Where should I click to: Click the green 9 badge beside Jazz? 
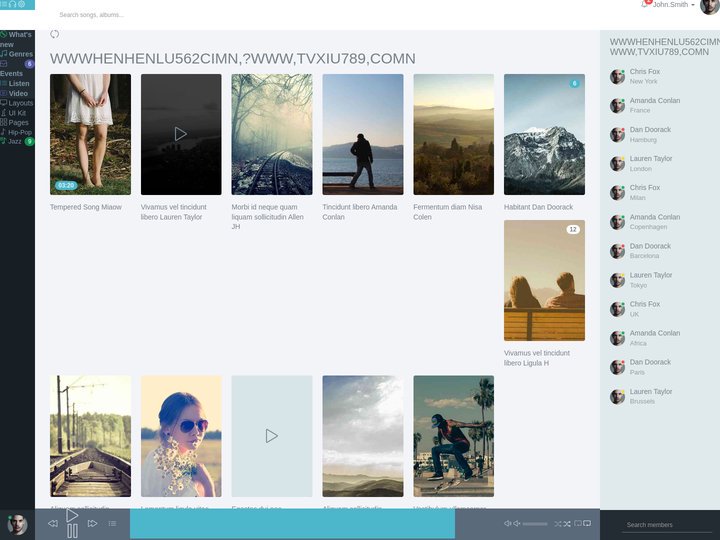tap(29, 141)
